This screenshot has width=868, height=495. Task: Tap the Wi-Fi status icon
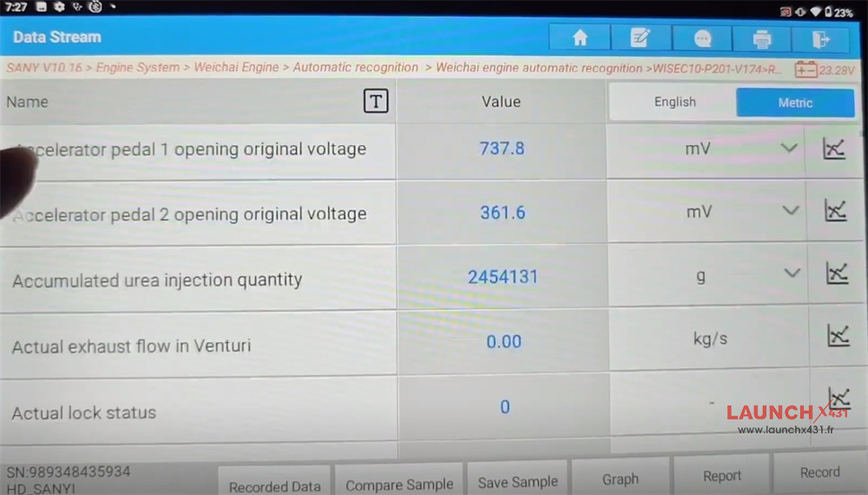(x=815, y=11)
